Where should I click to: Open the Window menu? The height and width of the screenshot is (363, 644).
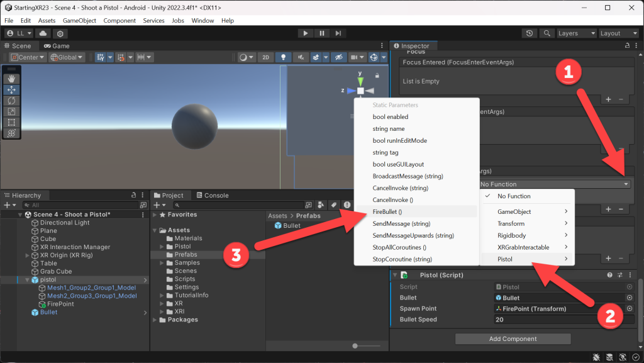(203, 21)
